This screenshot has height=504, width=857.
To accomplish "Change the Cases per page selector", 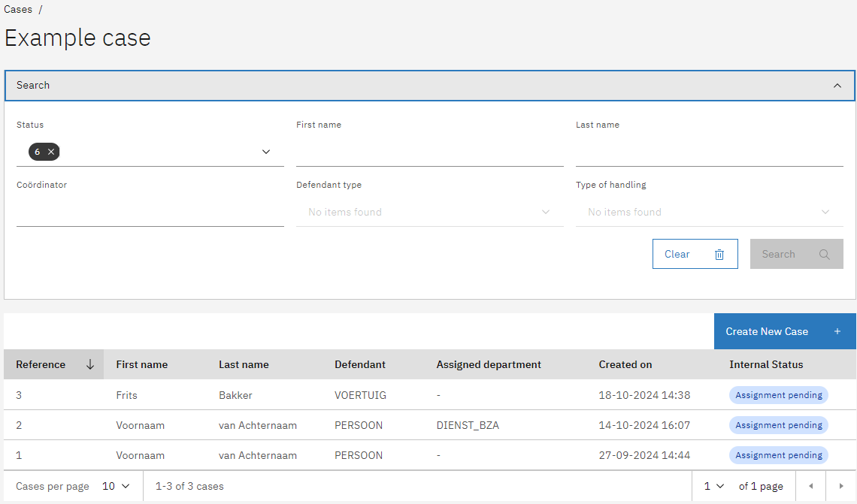I will coord(117,487).
